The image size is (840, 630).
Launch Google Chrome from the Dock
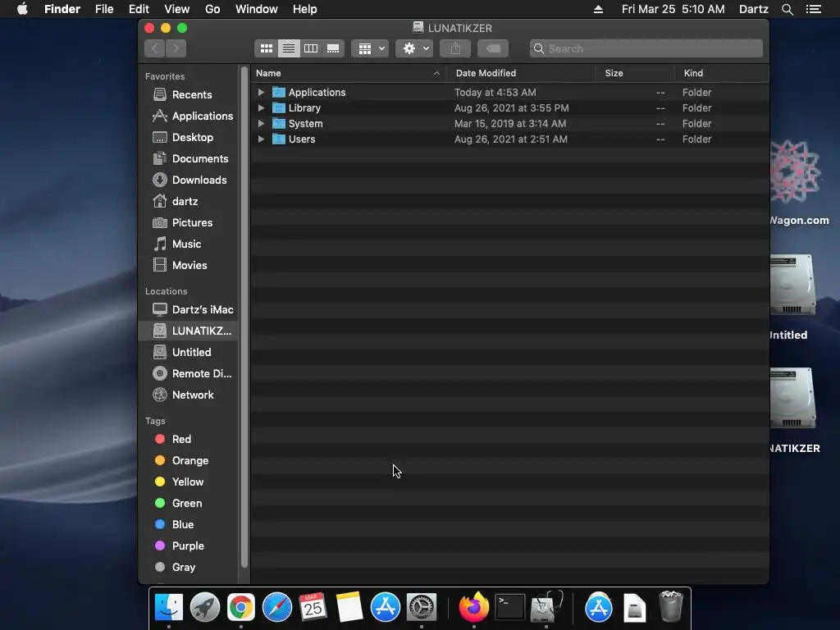(241, 608)
